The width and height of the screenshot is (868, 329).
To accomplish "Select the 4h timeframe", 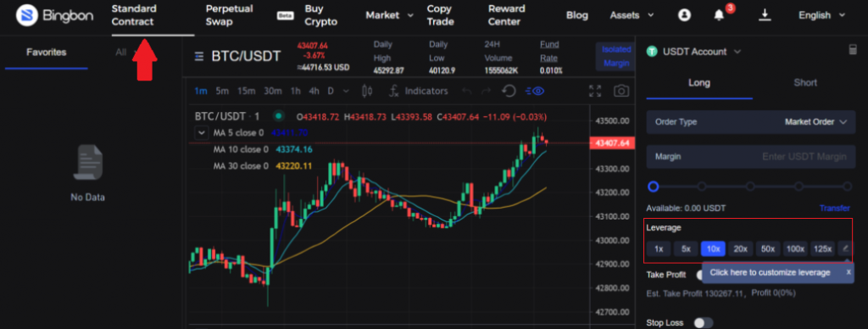I will (314, 91).
